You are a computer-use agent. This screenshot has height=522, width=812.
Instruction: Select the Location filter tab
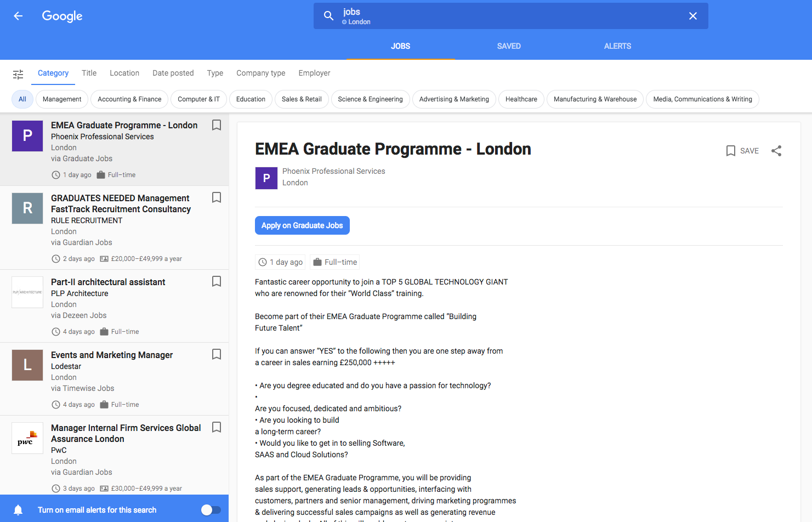point(124,73)
